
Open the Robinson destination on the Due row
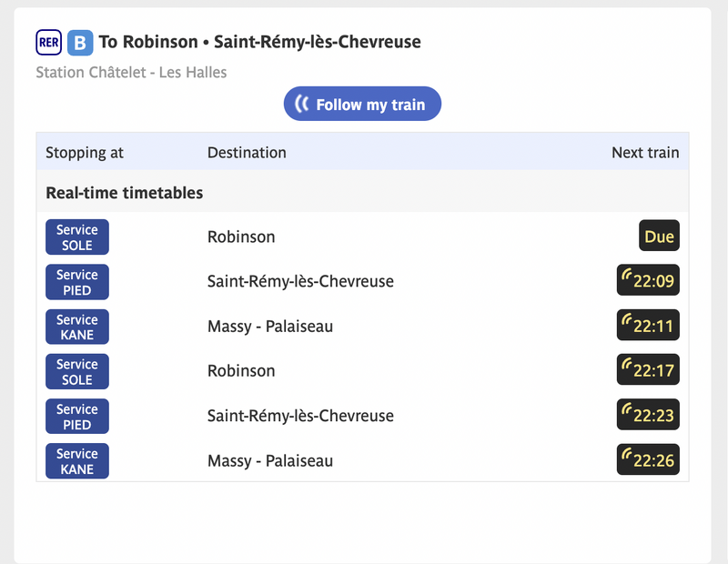point(241,237)
